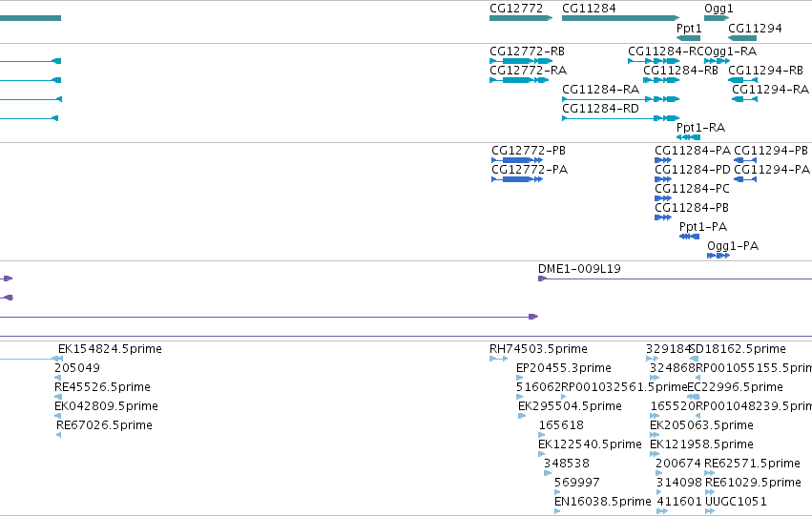812x516 pixels.
Task: Select EST RE67026.5prime
Action: (58, 435)
